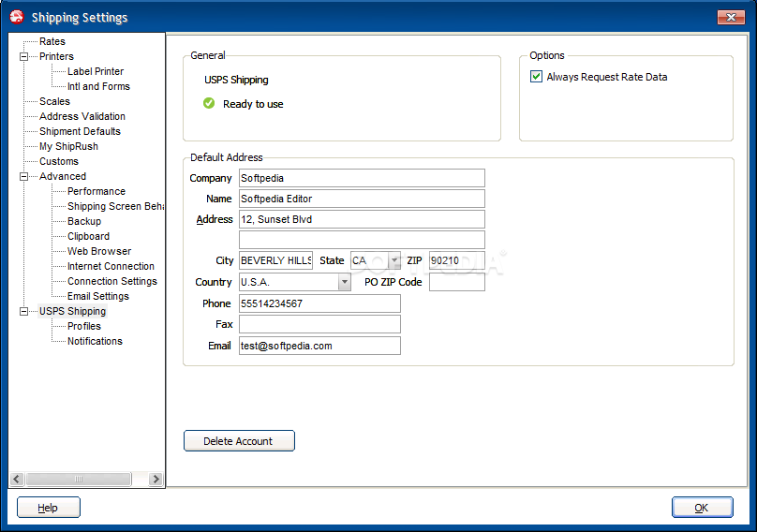Image resolution: width=757 pixels, height=532 pixels.
Task: Open Shipment Defaults settings
Action: (x=81, y=131)
